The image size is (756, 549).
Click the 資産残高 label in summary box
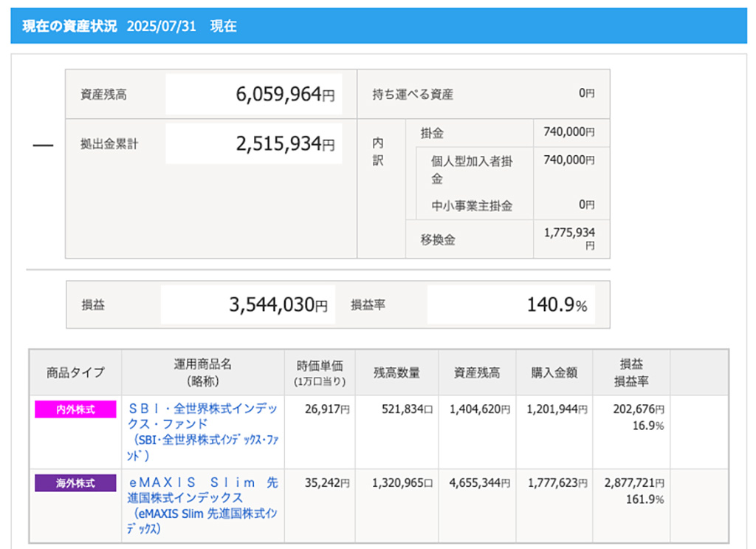point(103,95)
